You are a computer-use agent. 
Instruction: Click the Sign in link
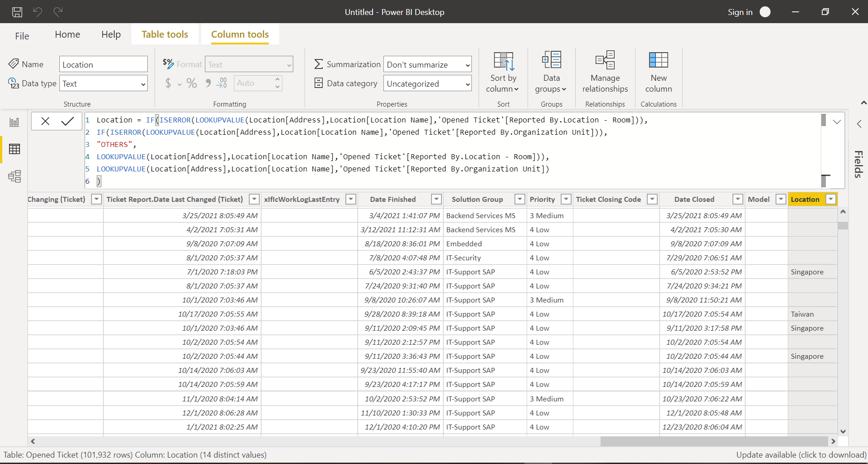(x=740, y=12)
